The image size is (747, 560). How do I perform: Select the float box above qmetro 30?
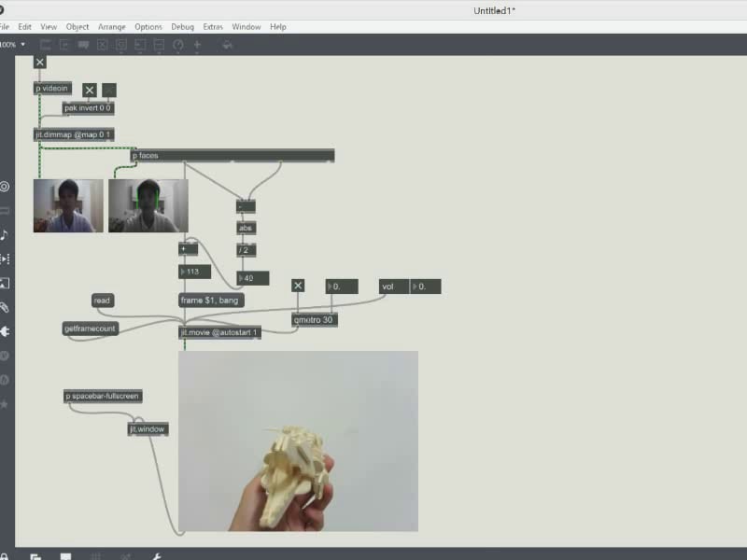coord(342,287)
